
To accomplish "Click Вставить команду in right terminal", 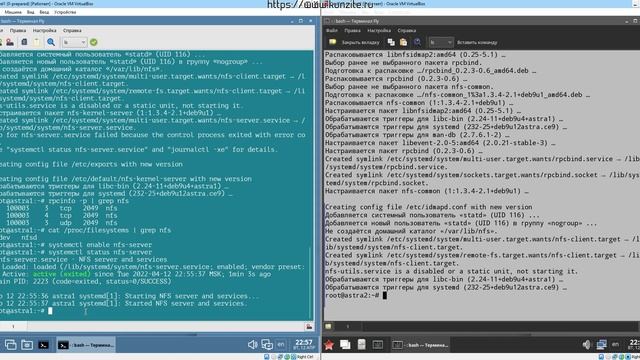I will [x=477, y=42].
